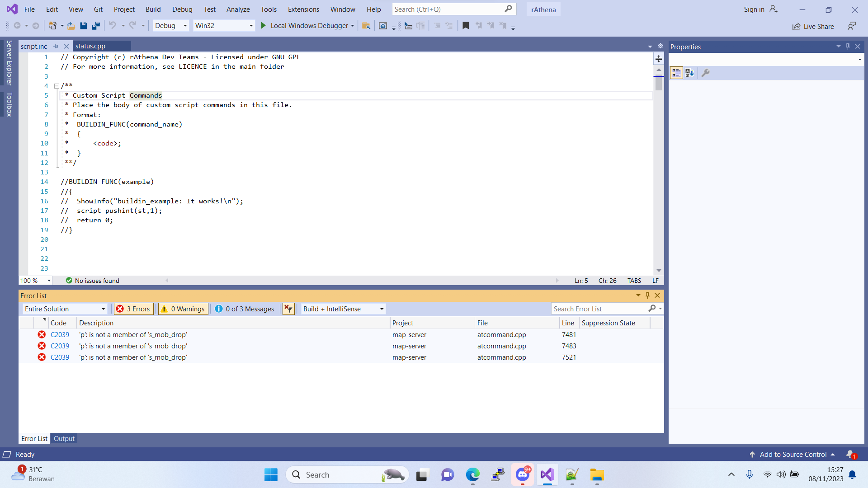The width and height of the screenshot is (868, 488).
Task: Click the split editor window icon
Action: [659, 59]
